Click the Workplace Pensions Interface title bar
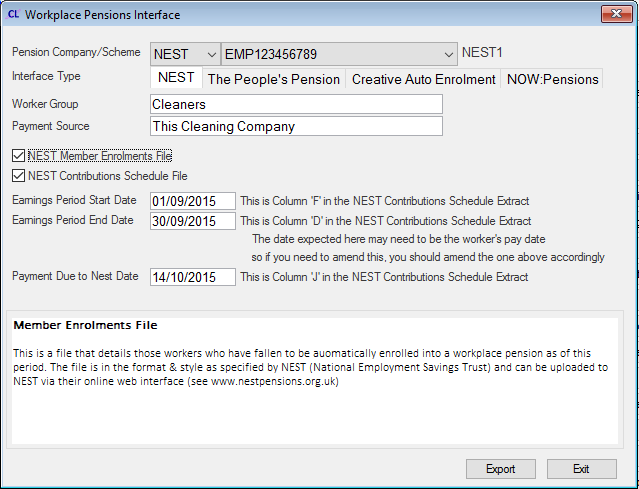Viewport: 639px width, 489px height. click(300, 15)
